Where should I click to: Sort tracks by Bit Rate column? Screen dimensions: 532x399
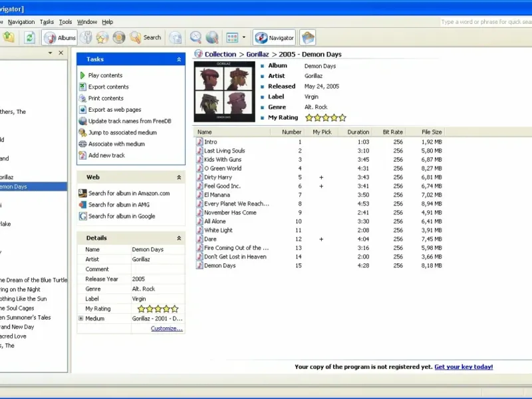point(389,132)
